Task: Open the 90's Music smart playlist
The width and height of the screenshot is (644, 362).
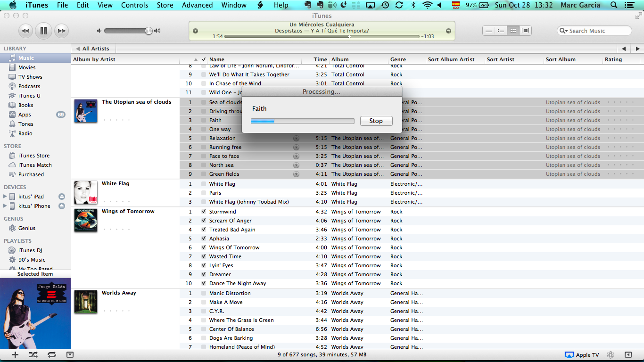Action: (x=32, y=260)
